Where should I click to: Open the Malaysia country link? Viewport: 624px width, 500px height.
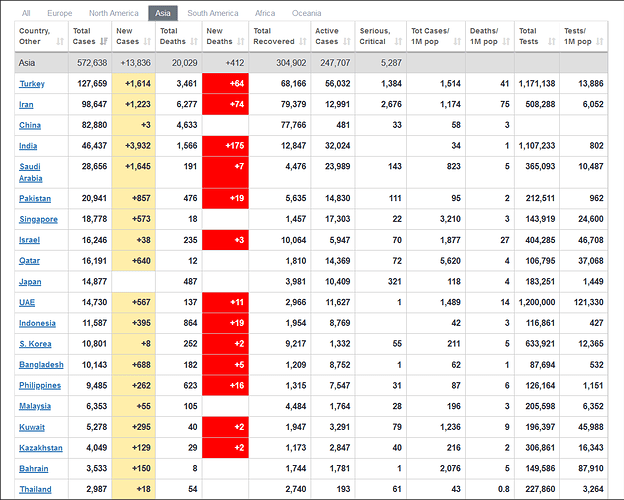coord(35,406)
